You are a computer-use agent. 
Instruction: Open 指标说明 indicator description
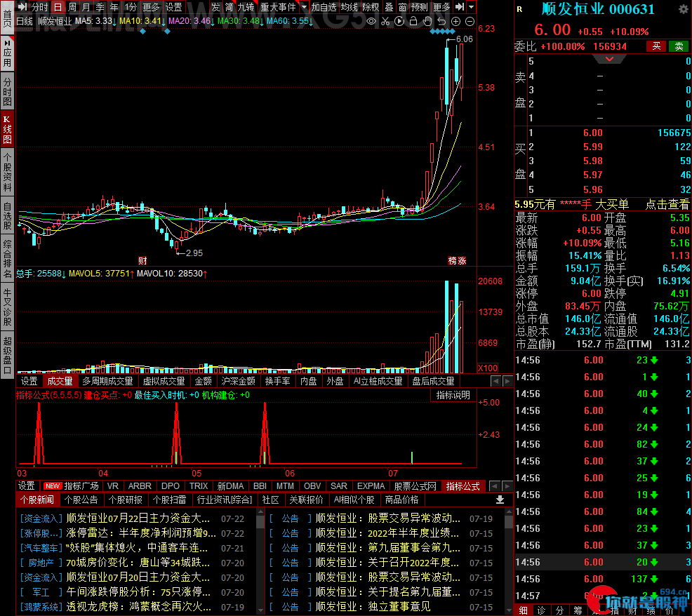pyautogui.click(x=453, y=396)
